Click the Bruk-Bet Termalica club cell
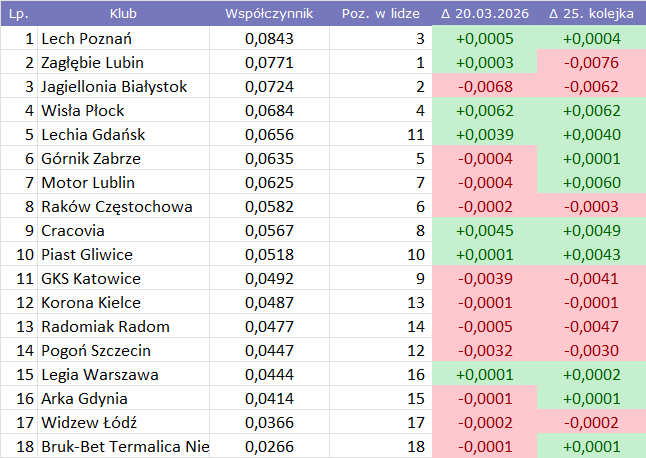This screenshot has width=646, height=458. pos(124,447)
